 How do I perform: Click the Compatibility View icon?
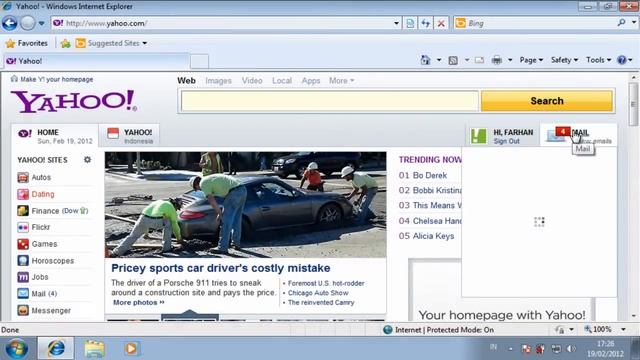click(410, 23)
